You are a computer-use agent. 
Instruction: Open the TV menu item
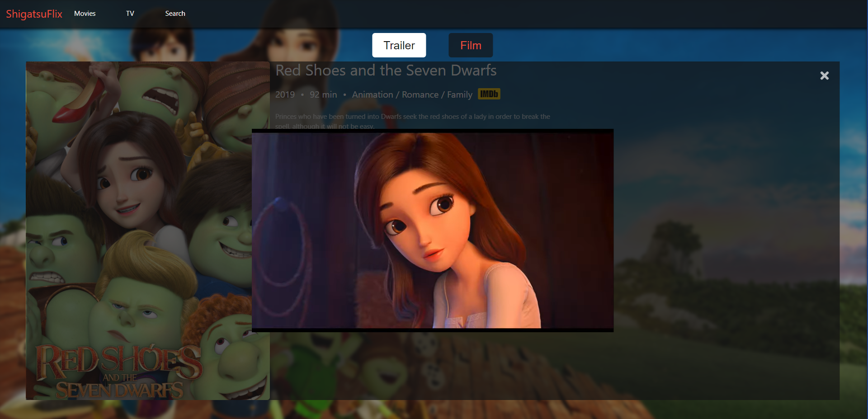click(x=130, y=14)
